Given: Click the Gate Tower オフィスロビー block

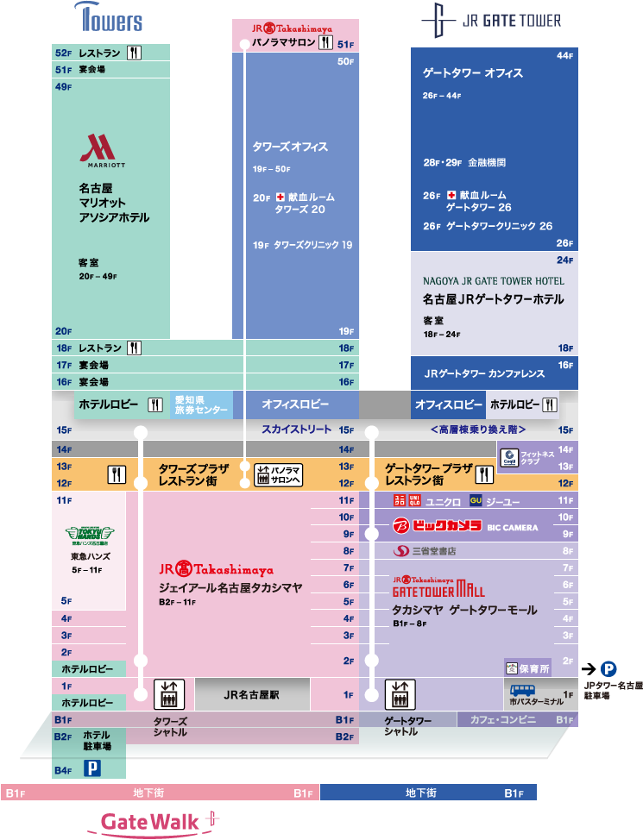Looking at the screenshot, I should coord(448,404).
